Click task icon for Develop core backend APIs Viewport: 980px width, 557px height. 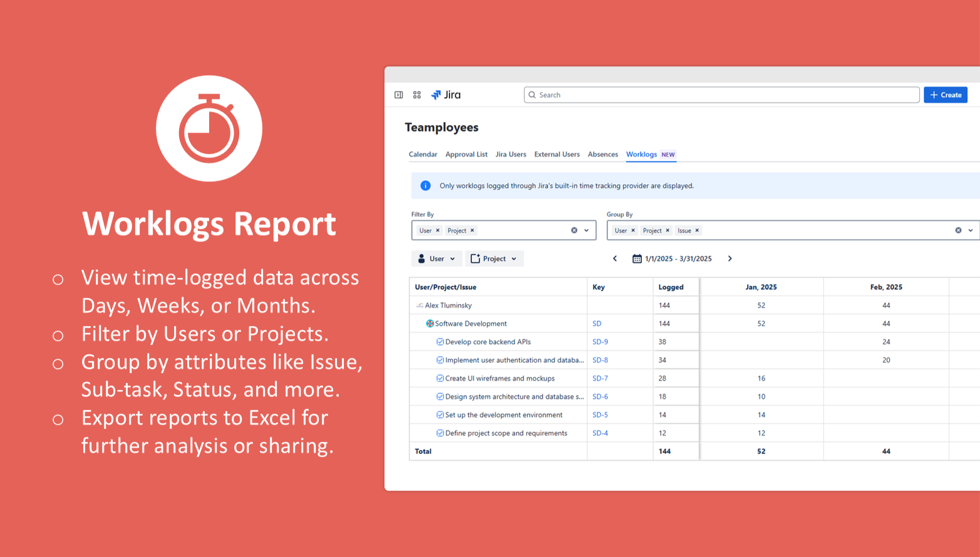coord(440,342)
